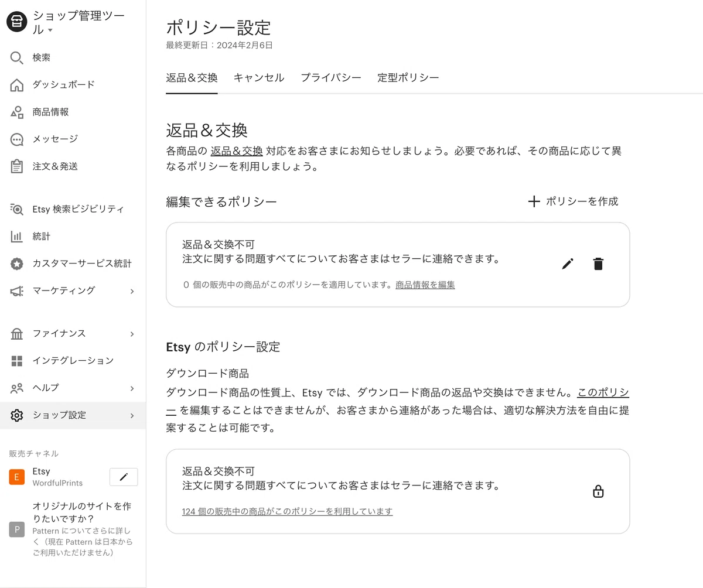Click the ダウンロード商品 subheading
703x588 pixels.
point(207,374)
